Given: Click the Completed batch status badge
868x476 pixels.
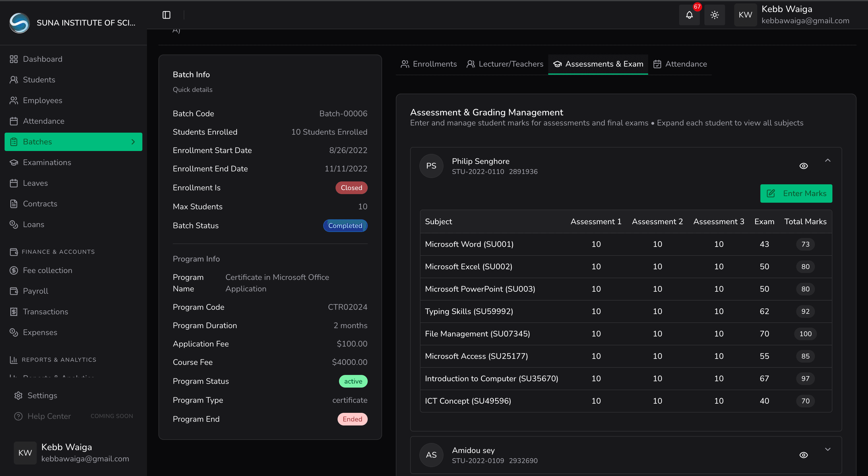Looking at the screenshot, I should (x=345, y=226).
